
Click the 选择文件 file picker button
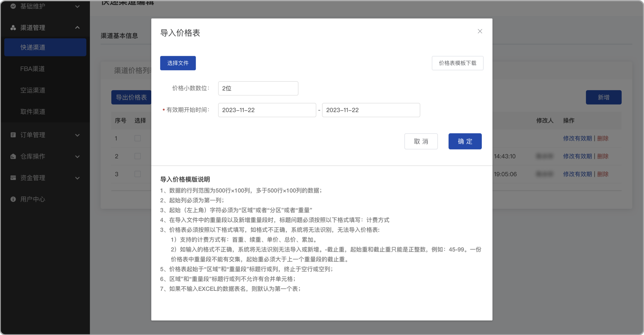(x=178, y=63)
